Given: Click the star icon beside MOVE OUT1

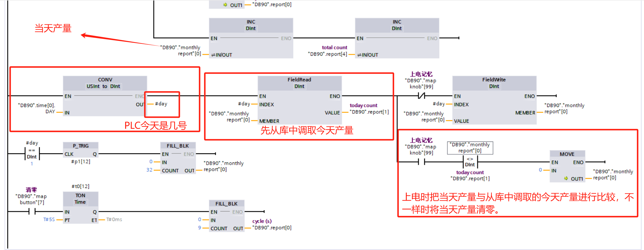Looking at the screenshot, I should coord(566,179).
